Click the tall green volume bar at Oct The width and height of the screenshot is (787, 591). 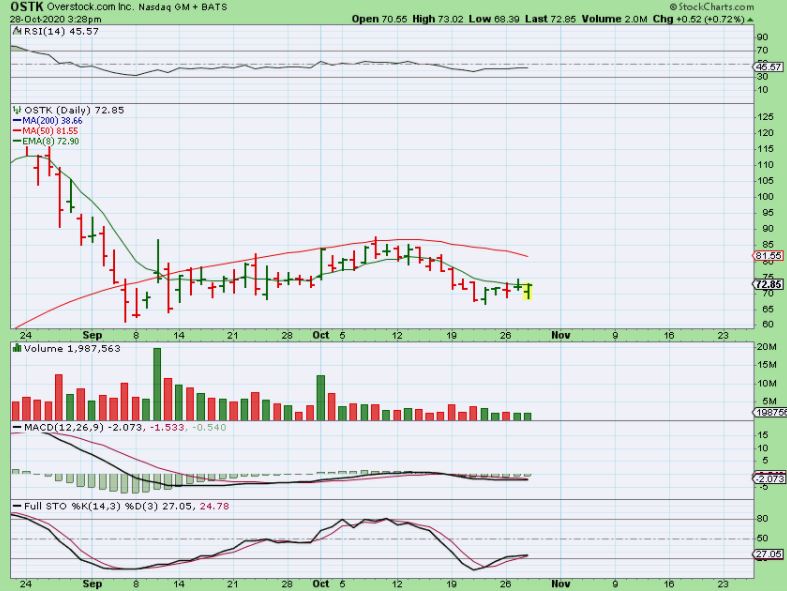(x=321, y=397)
